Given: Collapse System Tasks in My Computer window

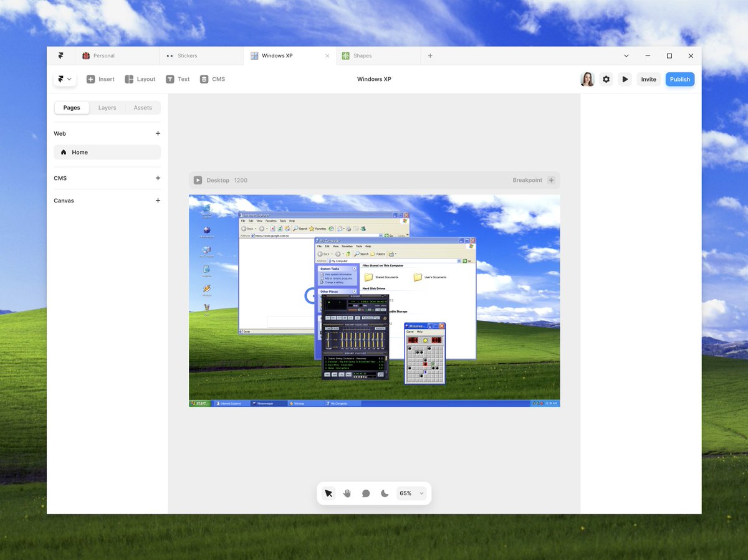Looking at the screenshot, I should click(x=354, y=268).
